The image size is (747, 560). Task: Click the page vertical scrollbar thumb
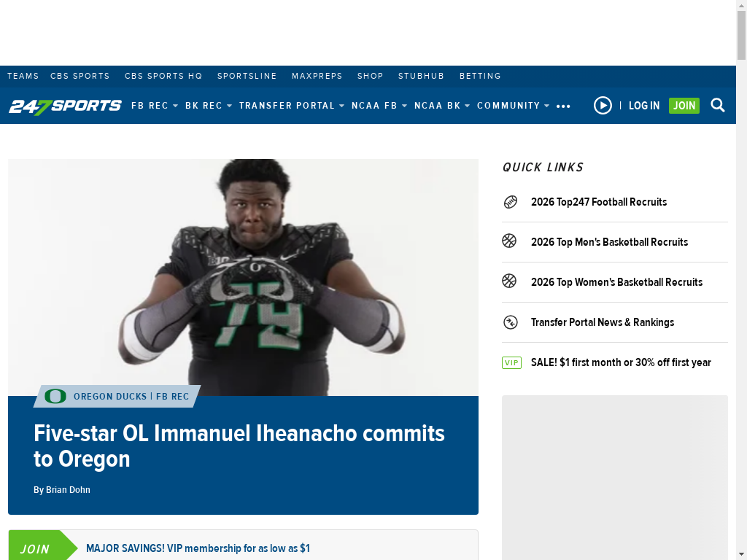click(x=741, y=36)
